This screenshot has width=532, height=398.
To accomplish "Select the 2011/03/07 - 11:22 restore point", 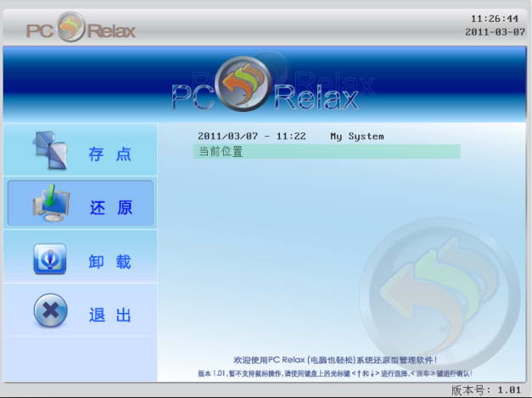I will pyautogui.click(x=252, y=137).
